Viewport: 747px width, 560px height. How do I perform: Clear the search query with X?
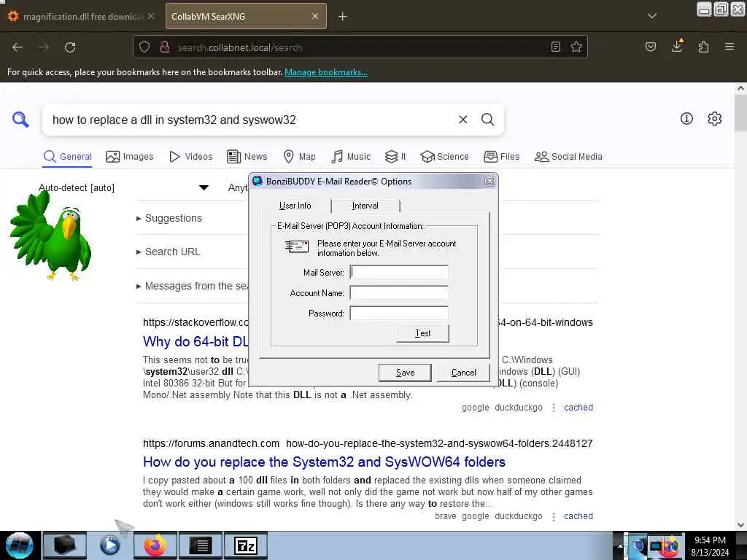(462, 120)
